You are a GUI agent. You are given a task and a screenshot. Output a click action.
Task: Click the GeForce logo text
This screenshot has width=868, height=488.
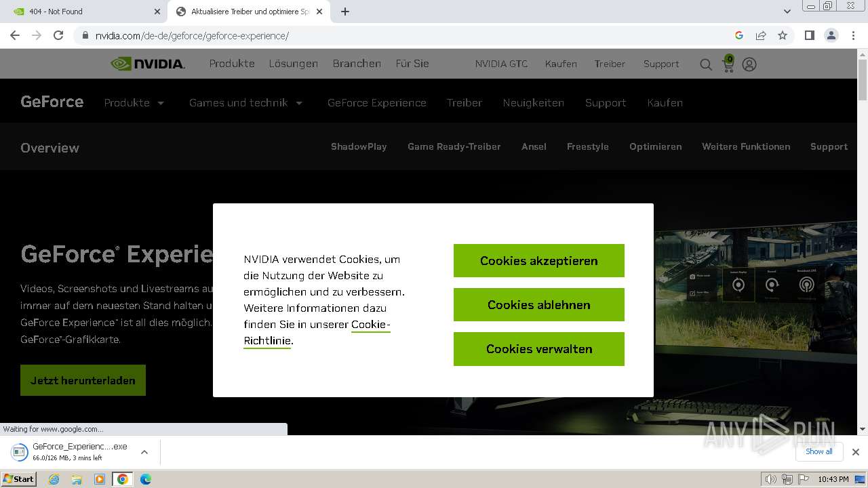(x=52, y=102)
